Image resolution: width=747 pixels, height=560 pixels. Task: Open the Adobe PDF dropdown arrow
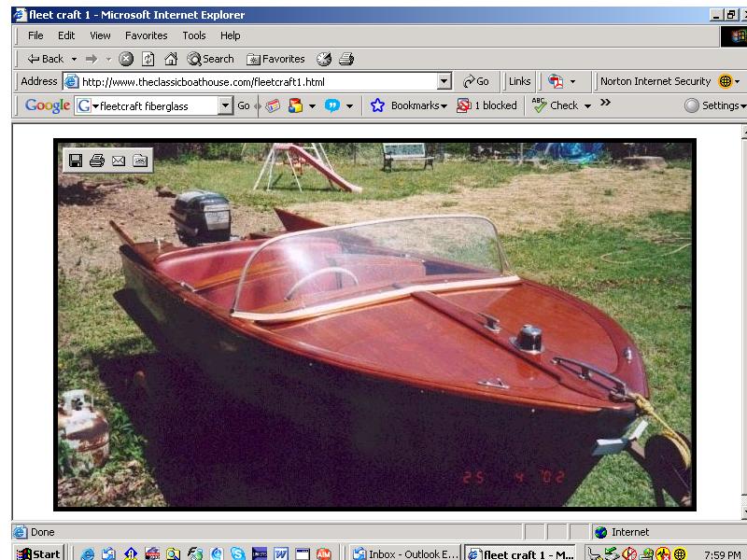click(572, 82)
